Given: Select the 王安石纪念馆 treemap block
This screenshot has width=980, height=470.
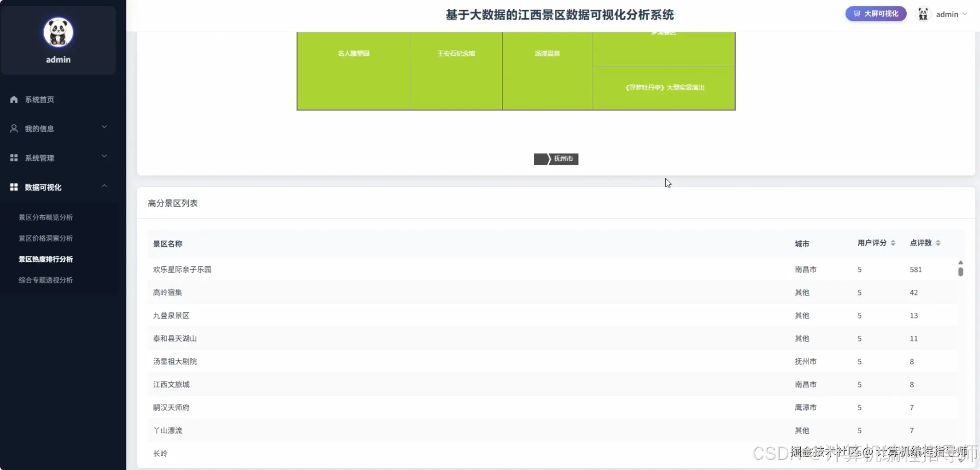Looking at the screenshot, I should click(x=456, y=70).
